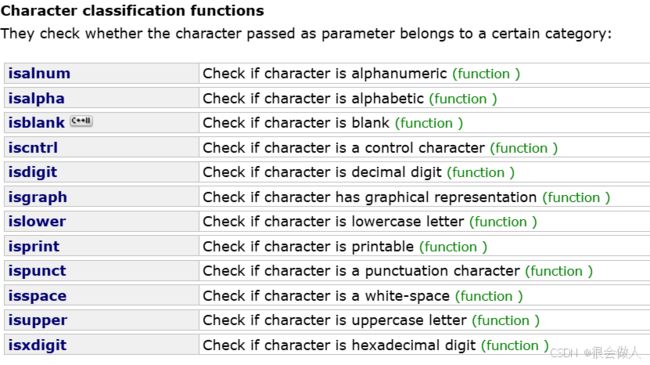Click the 'Check if character is hexadecimal digit' text
Image resolution: width=650 pixels, height=365 pixels.
[339, 345]
